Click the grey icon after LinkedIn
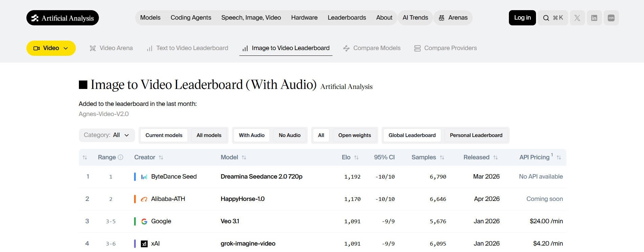Viewport: 644px width, 252px height. click(611, 18)
